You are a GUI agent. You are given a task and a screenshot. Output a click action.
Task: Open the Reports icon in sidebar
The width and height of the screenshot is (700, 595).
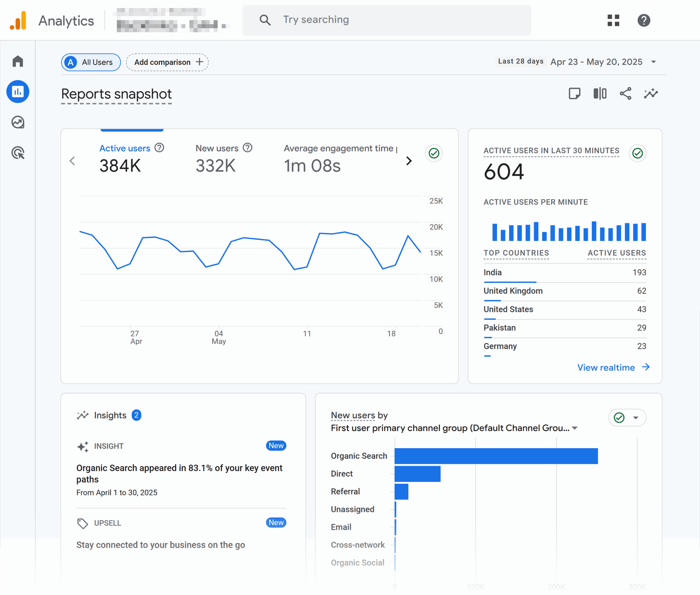tap(18, 92)
